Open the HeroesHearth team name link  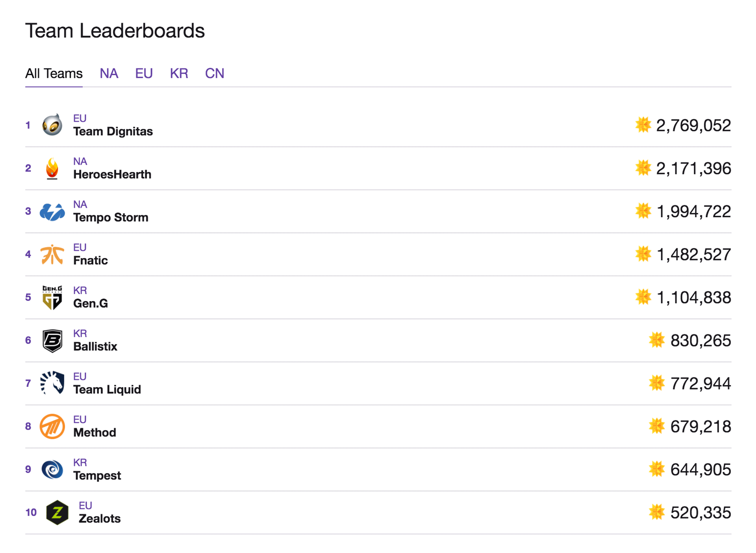tap(112, 174)
